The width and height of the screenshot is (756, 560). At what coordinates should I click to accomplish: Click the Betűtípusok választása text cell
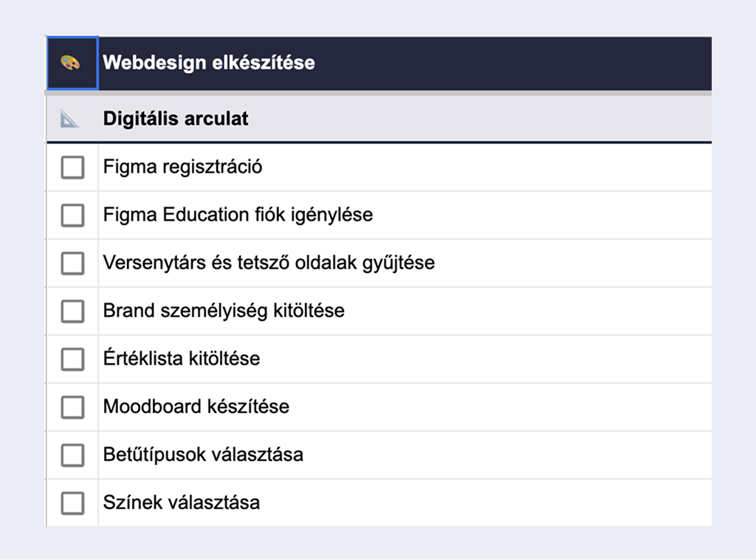tap(203, 454)
